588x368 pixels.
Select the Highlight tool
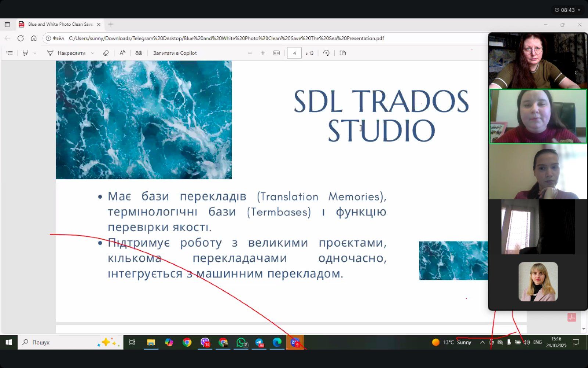click(25, 53)
